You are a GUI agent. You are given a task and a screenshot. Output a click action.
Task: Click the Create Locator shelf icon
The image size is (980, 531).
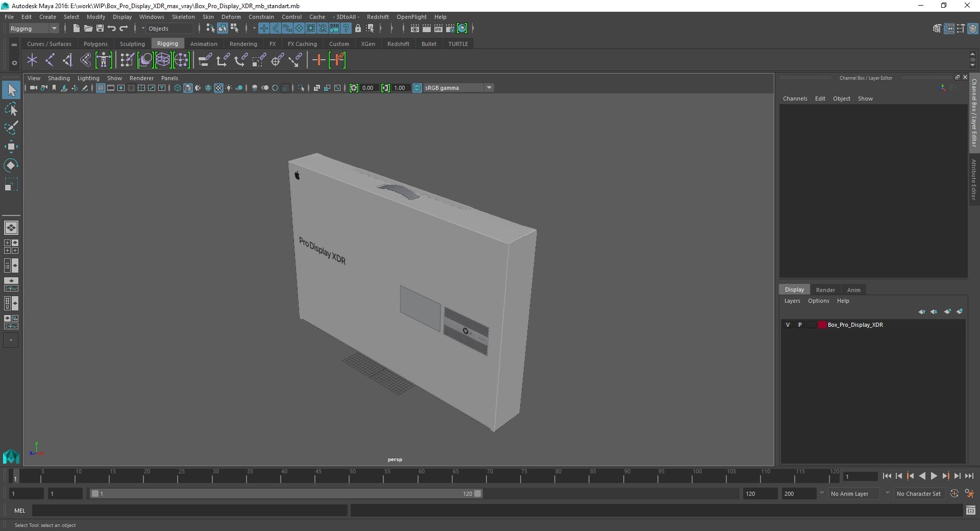(x=32, y=60)
